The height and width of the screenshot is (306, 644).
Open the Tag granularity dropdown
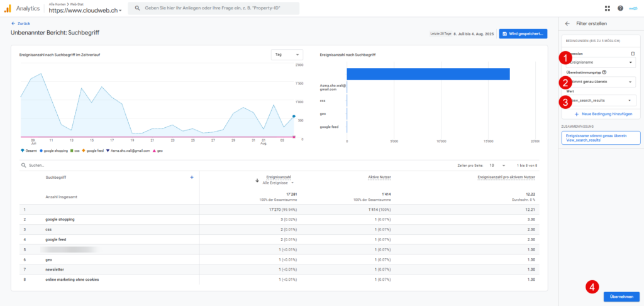(x=287, y=55)
